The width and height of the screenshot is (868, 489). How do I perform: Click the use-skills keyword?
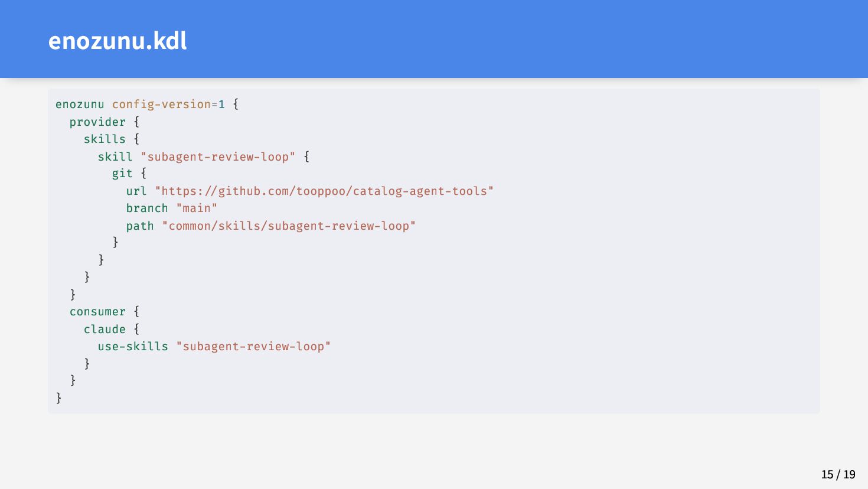coord(133,346)
